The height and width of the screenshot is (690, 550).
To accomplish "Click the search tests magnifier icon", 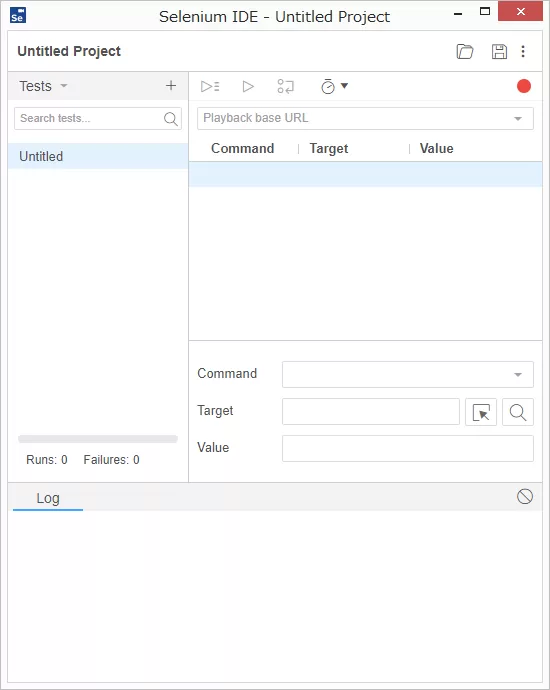I will [x=170, y=118].
